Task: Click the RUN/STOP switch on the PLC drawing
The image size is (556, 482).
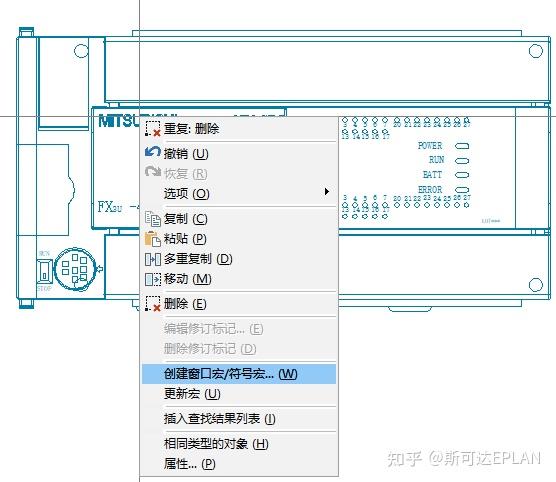Action: (44, 271)
